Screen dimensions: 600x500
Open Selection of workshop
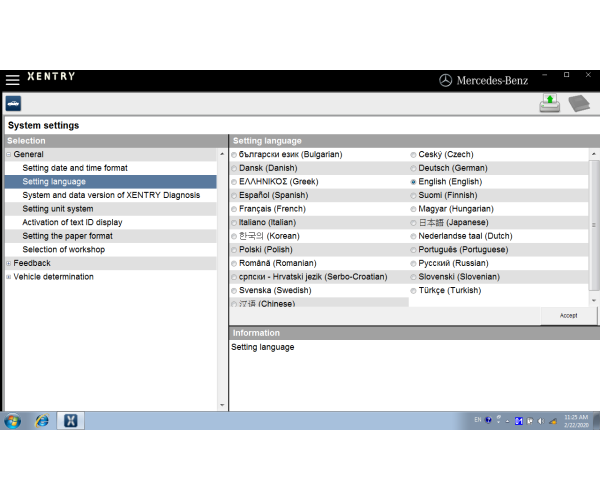(x=64, y=249)
